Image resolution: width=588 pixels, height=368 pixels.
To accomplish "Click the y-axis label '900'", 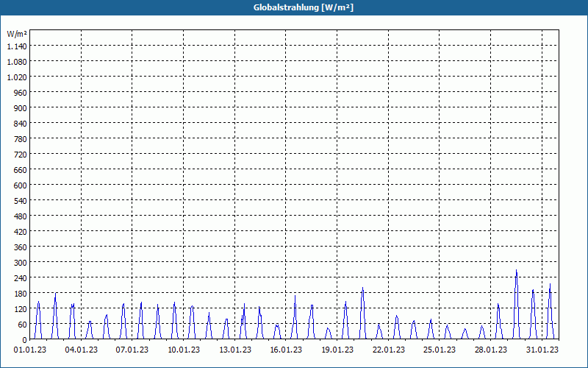I will click(21, 107).
